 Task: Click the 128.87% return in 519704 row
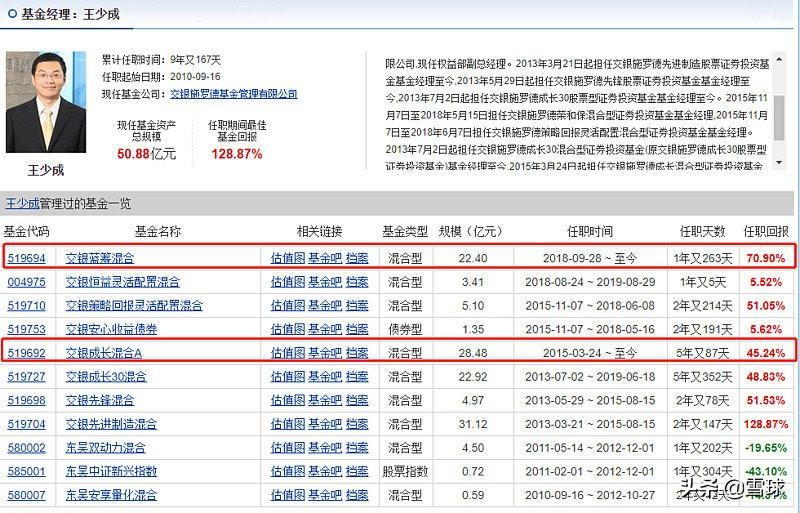[765, 424]
